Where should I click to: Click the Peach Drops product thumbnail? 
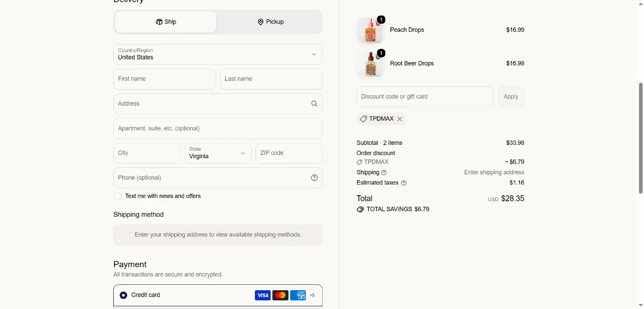click(x=370, y=31)
